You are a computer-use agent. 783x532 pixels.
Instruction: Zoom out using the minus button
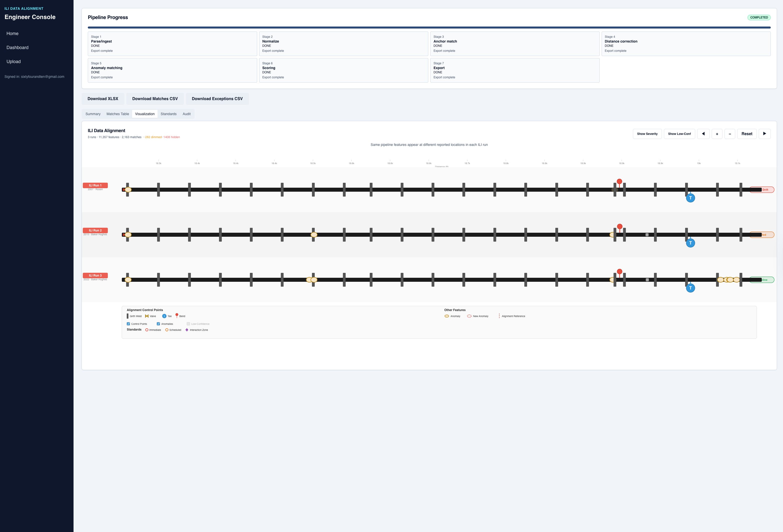[730, 134]
